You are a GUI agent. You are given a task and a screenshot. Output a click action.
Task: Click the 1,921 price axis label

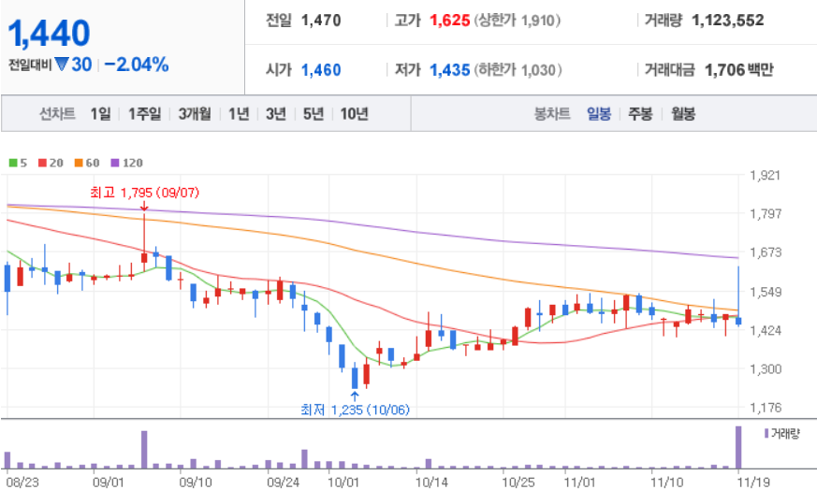click(x=765, y=175)
